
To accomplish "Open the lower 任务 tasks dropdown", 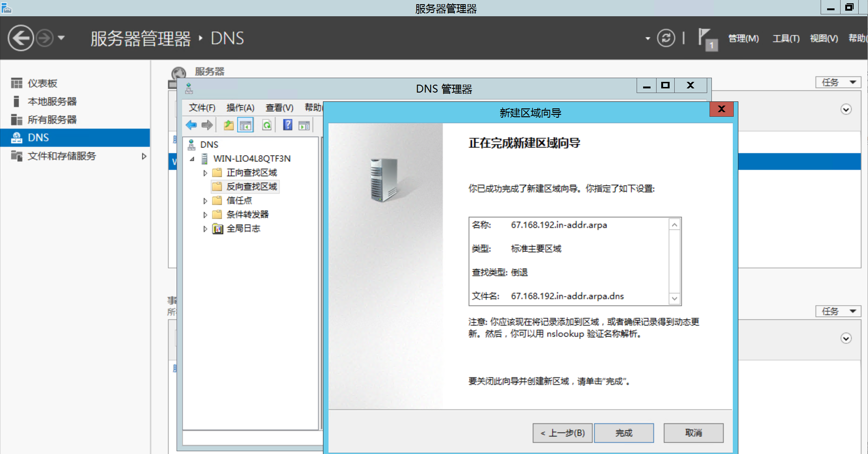I will click(838, 311).
